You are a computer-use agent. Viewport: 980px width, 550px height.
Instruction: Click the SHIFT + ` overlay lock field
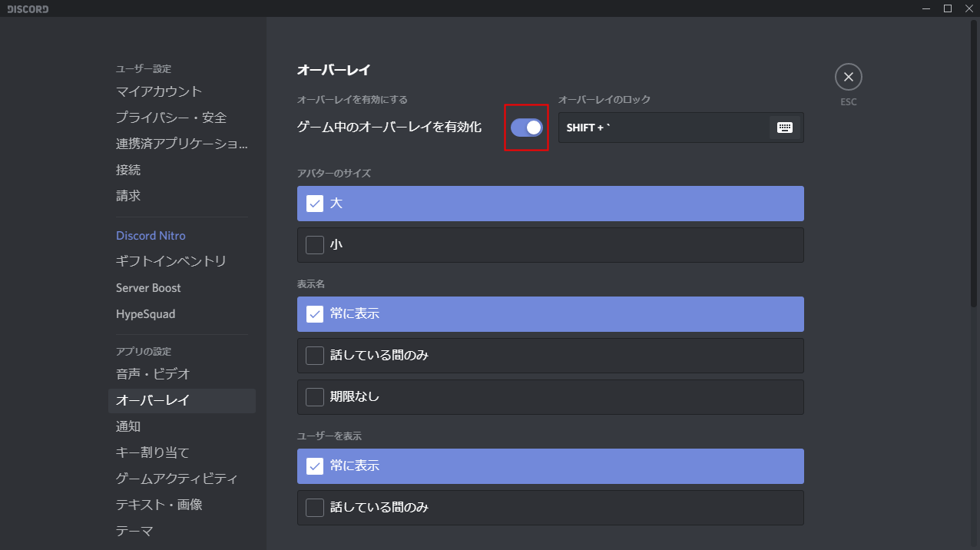[661, 128]
